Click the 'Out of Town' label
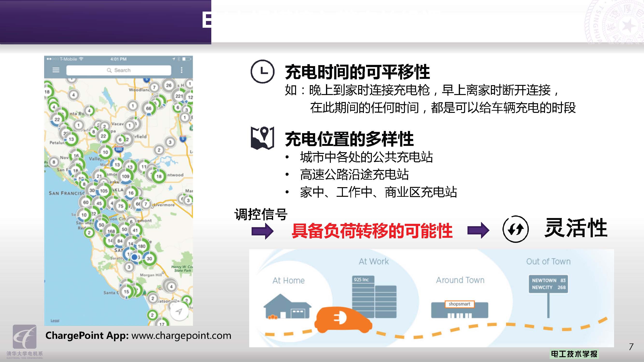This screenshot has width=644, height=362. click(548, 261)
